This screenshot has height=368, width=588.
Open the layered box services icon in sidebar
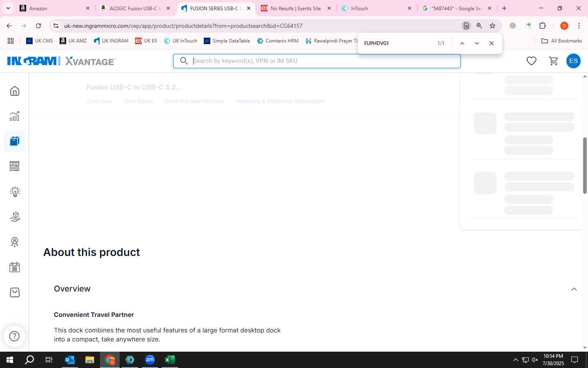tap(15, 217)
